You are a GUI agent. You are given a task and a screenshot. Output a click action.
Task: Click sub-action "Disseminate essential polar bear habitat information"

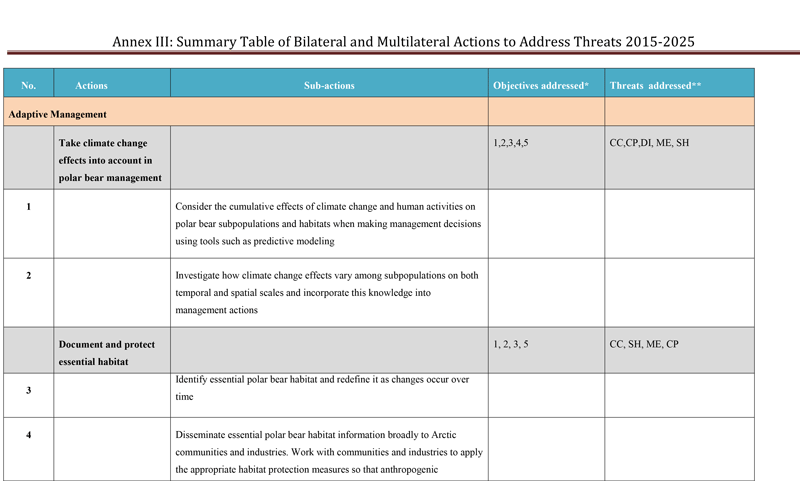(x=329, y=452)
